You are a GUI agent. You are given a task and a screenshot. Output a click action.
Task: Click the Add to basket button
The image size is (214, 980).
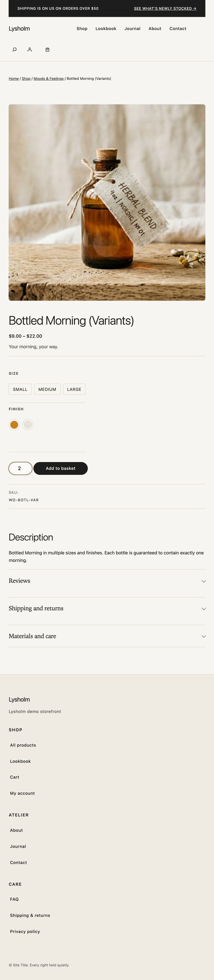[61, 468]
